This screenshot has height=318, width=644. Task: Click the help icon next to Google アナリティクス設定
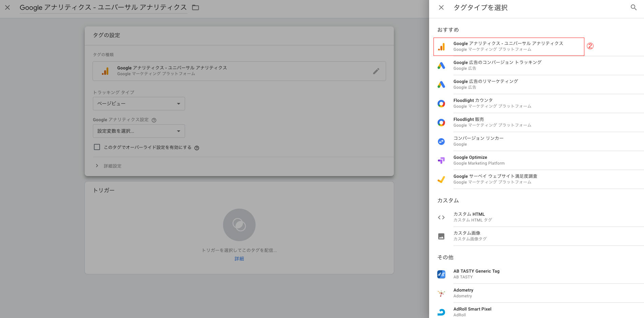[x=154, y=120]
